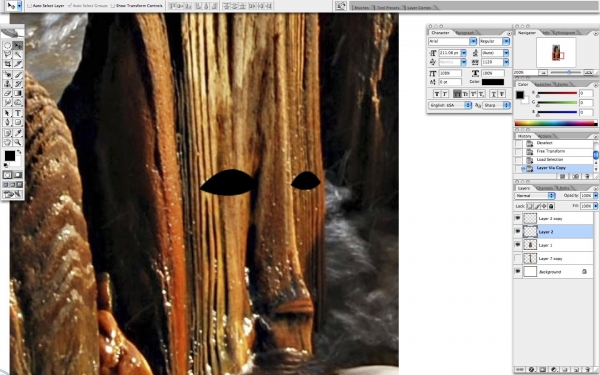600x375 pixels.
Task: Hide the Layer 1 layer
Action: (x=518, y=245)
